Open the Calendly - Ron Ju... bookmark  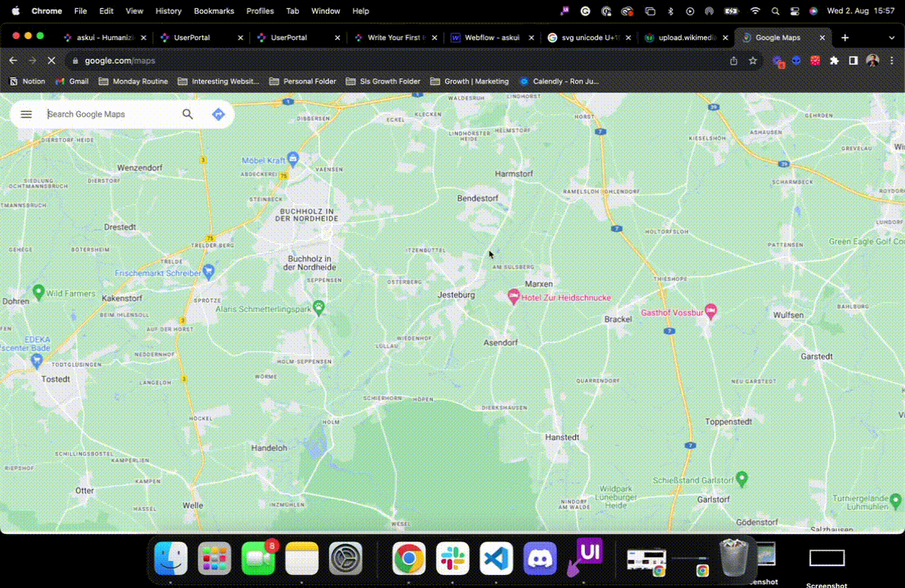pos(559,82)
